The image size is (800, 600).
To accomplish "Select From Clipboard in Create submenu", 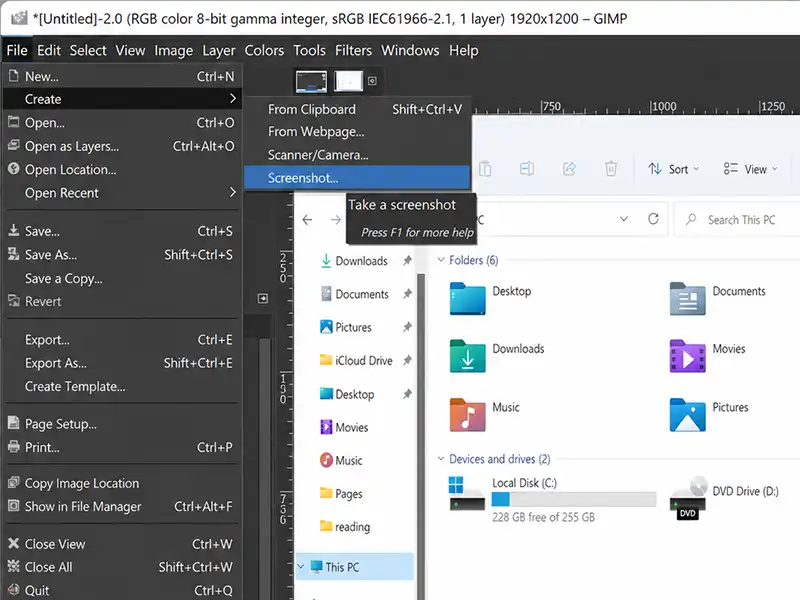I will pyautogui.click(x=357, y=109).
